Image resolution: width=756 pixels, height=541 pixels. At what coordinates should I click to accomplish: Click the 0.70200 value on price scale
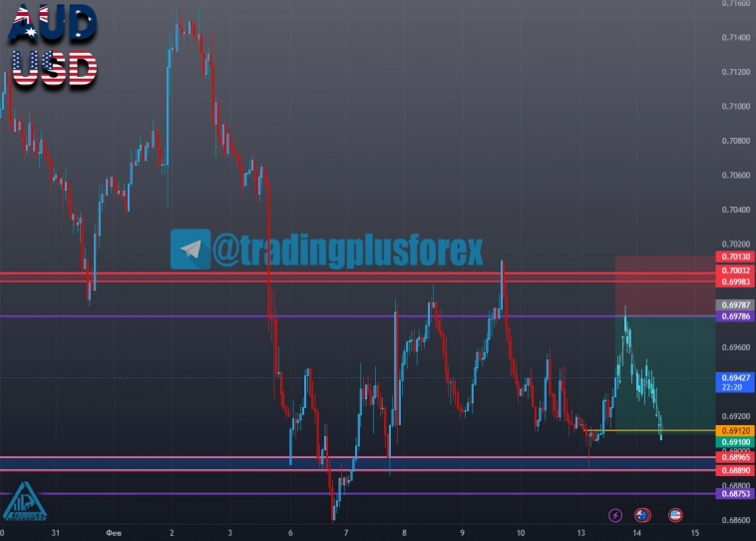click(736, 245)
